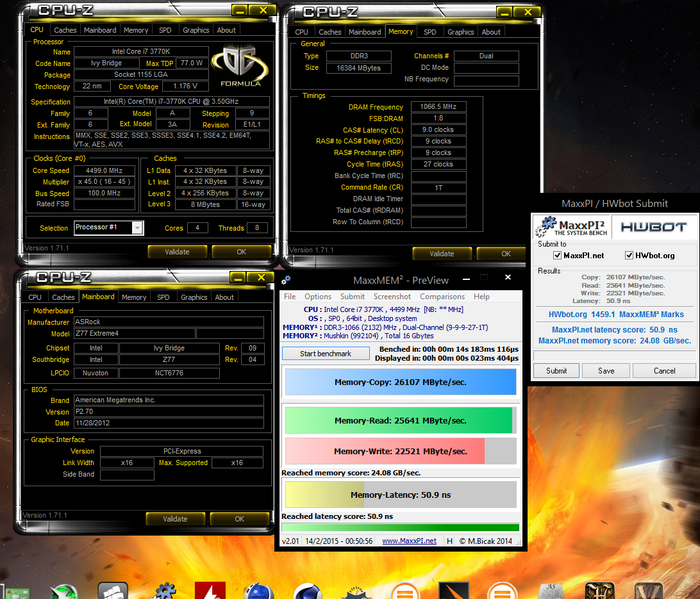700x599 pixels.
Task: Toggle the HWbot.org submit checkbox
Action: click(x=629, y=255)
